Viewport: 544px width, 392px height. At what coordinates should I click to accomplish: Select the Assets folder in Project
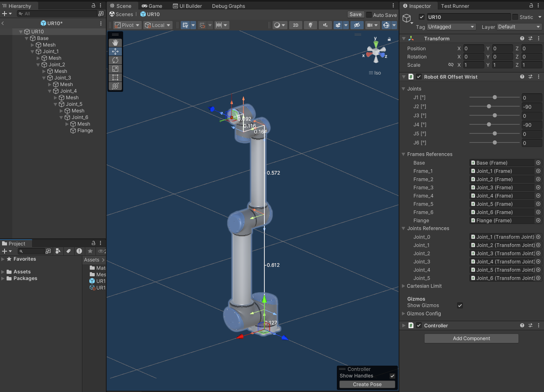point(22,272)
